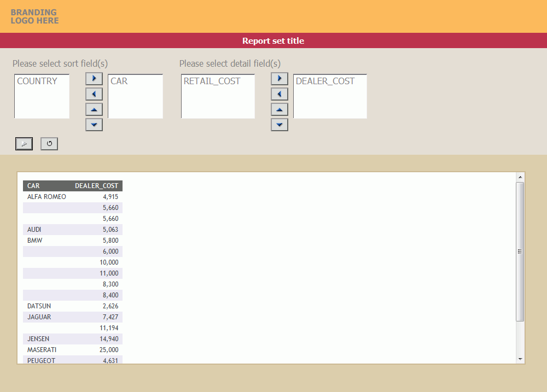Click the Report set title banner text

pos(273,41)
